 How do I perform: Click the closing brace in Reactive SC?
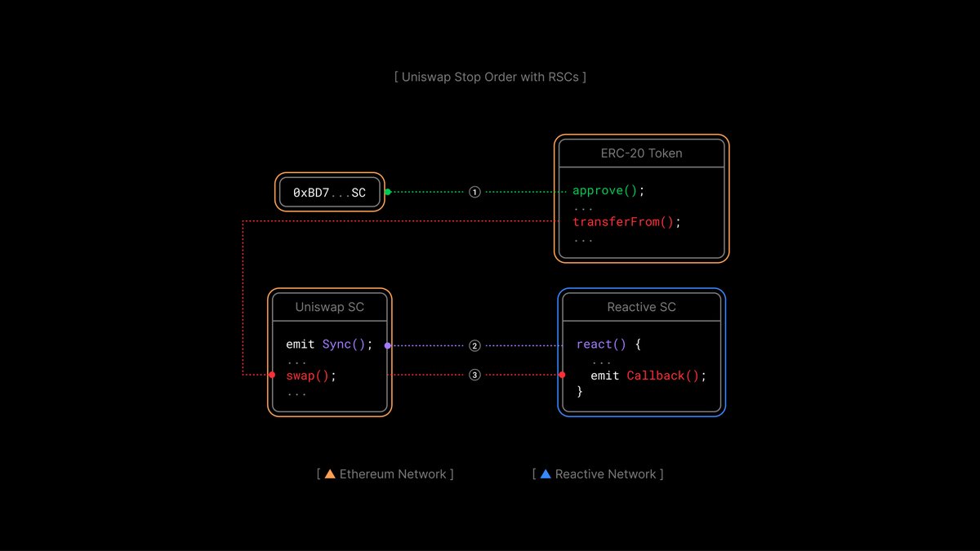point(580,391)
